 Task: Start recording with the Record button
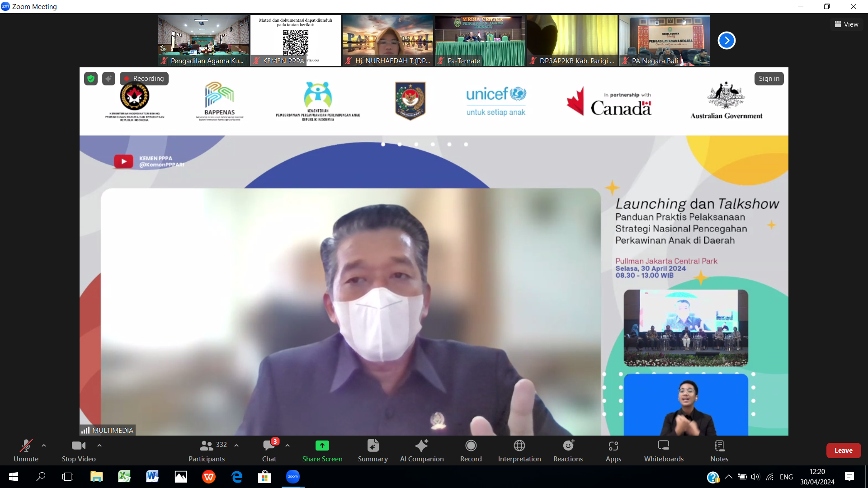(471, 450)
